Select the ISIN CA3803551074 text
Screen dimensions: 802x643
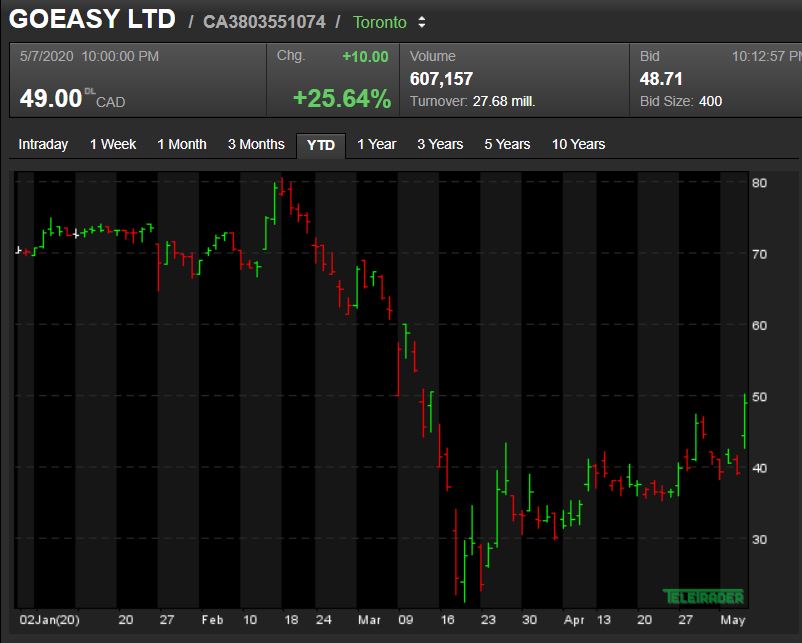pos(264,22)
